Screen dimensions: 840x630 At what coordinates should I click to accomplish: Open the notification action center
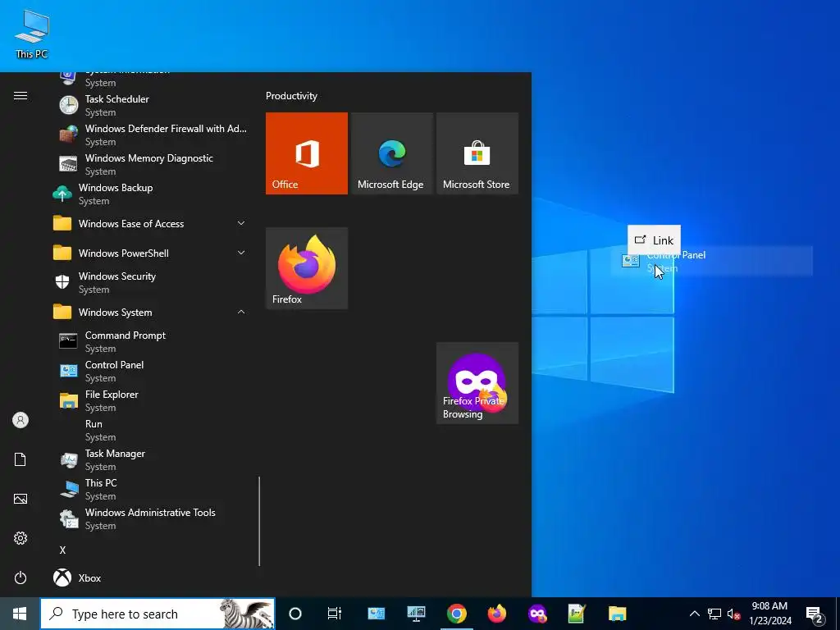(x=815, y=614)
